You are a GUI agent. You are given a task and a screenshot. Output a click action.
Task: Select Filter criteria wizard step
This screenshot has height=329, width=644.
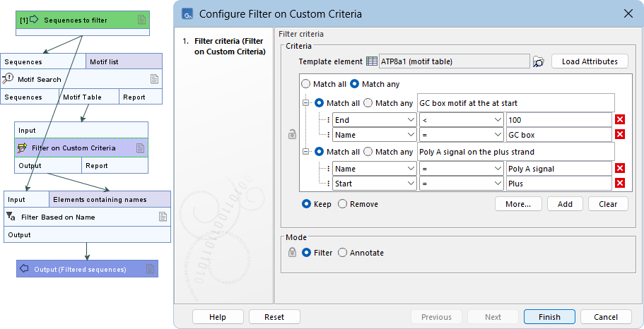[229, 47]
